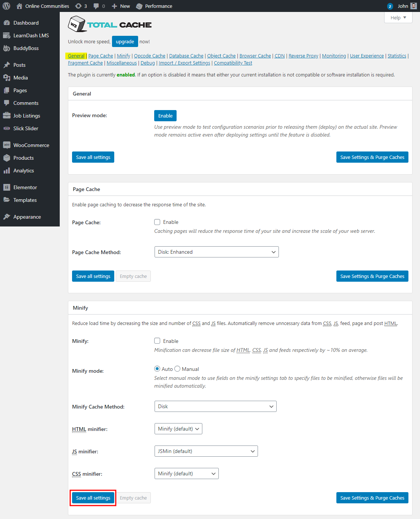The width and height of the screenshot is (420, 519).
Task: Click the blue upgrade button
Action: pos(125,41)
